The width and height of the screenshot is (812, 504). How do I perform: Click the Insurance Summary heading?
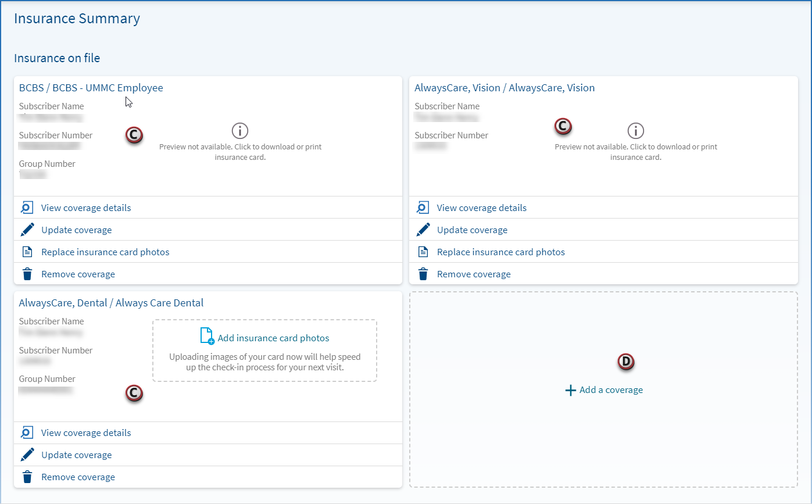[x=77, y=19]
